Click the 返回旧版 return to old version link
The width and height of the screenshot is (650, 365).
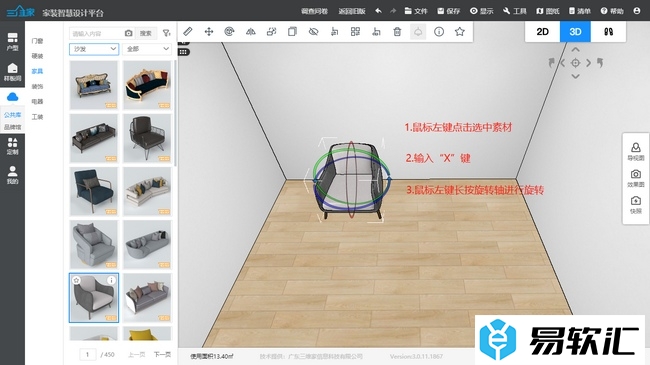[352, 11]
